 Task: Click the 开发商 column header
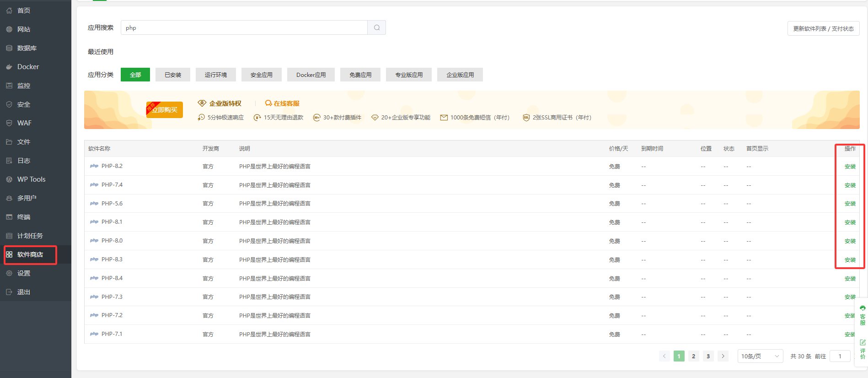coord(211,149)
